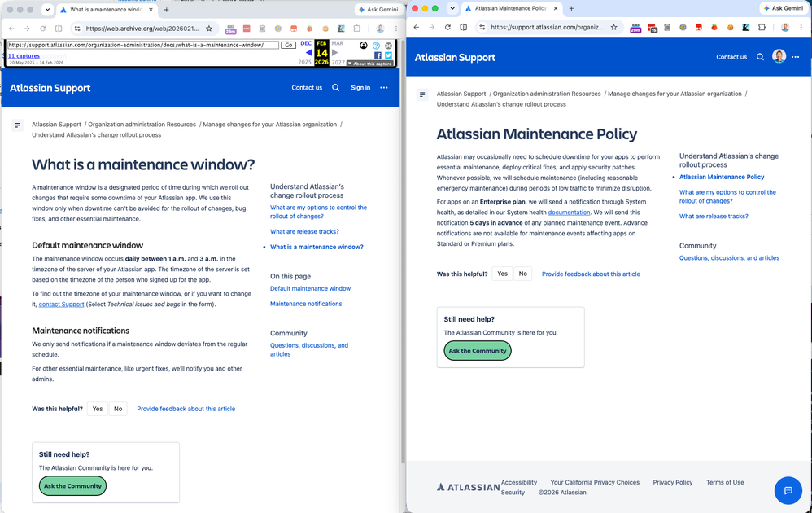This screenshot has height=513, width=812.
Task: Click the Wayback Machine user account icon
Action: 364,46
